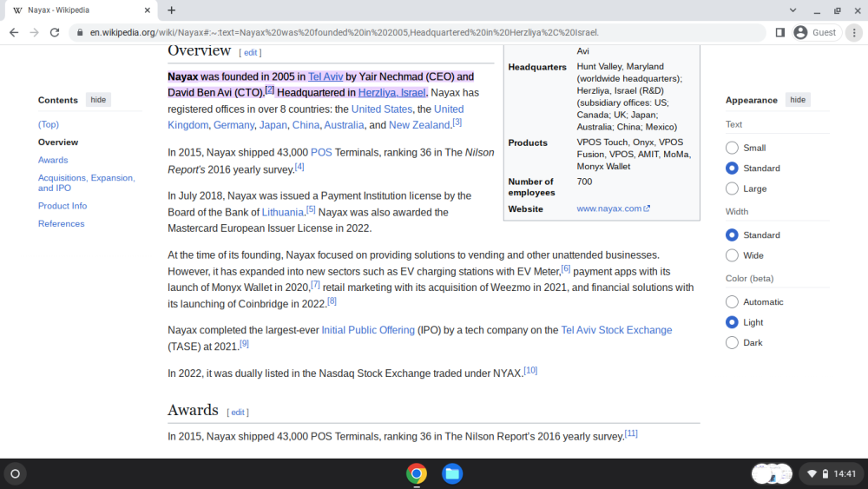This screenshot has height=489, width=868.
Task: Go to Acquisitions, Expansion, and IPO section
Action: 86,182
